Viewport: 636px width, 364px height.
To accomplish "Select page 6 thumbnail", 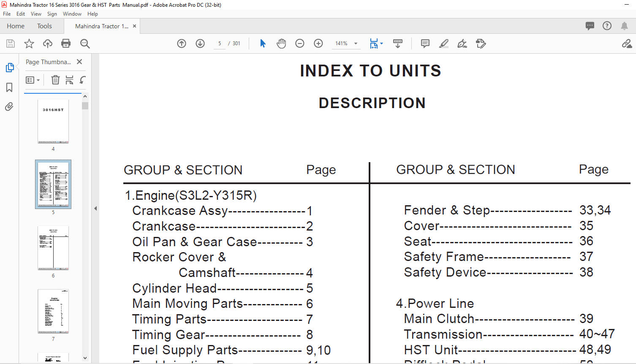I will point(53,248).
